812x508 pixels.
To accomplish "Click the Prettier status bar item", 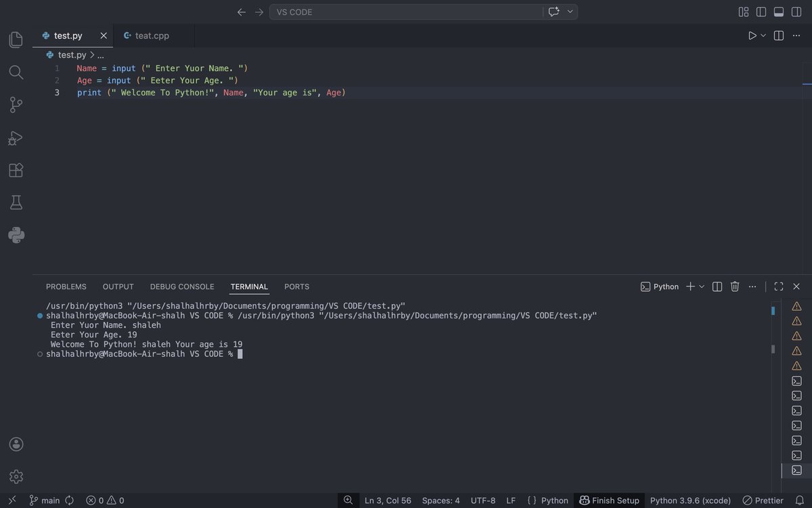I will click(763, 501).
